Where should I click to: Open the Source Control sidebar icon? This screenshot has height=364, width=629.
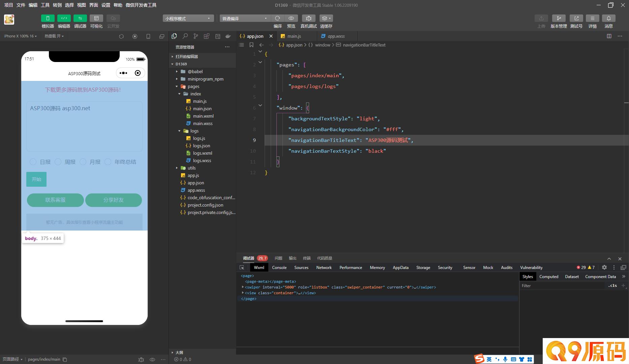coord(196,36)
